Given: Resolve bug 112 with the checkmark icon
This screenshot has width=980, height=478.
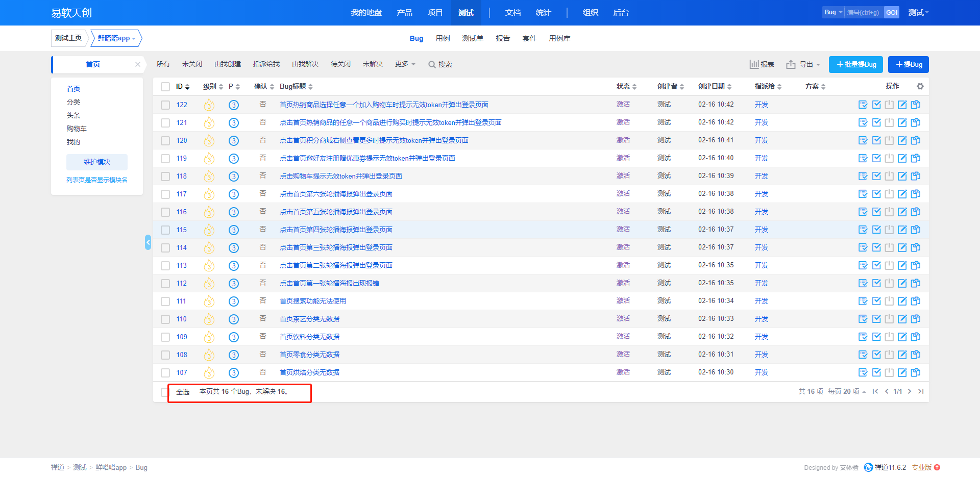Looking at the screenshot, I should pos(876,283).
